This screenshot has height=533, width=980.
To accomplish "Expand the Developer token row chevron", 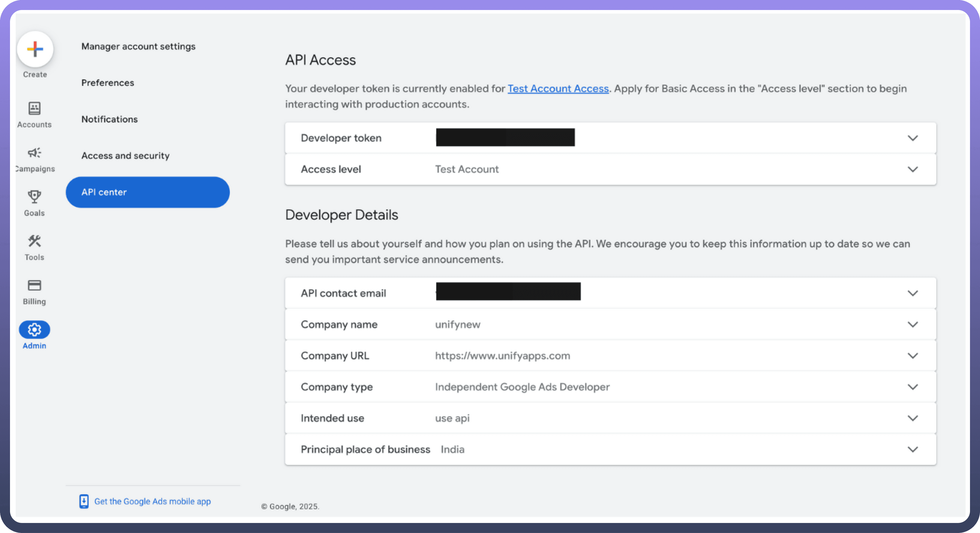I will [913, 138].
